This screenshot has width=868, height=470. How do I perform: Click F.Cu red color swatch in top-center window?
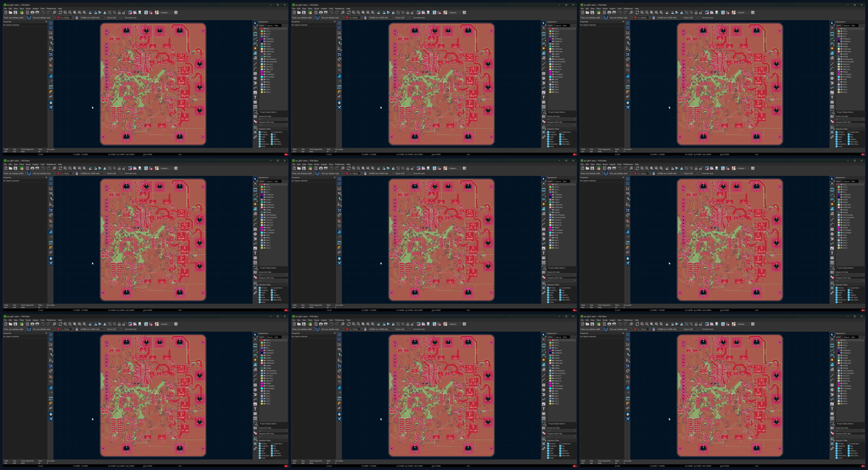(550, 29)
